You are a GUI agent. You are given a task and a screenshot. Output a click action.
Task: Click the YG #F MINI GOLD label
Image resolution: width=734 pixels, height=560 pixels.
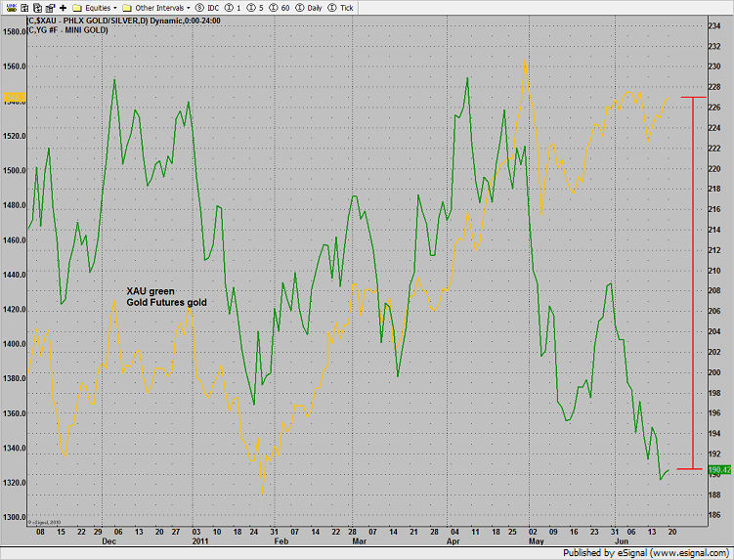pos(57,30)
